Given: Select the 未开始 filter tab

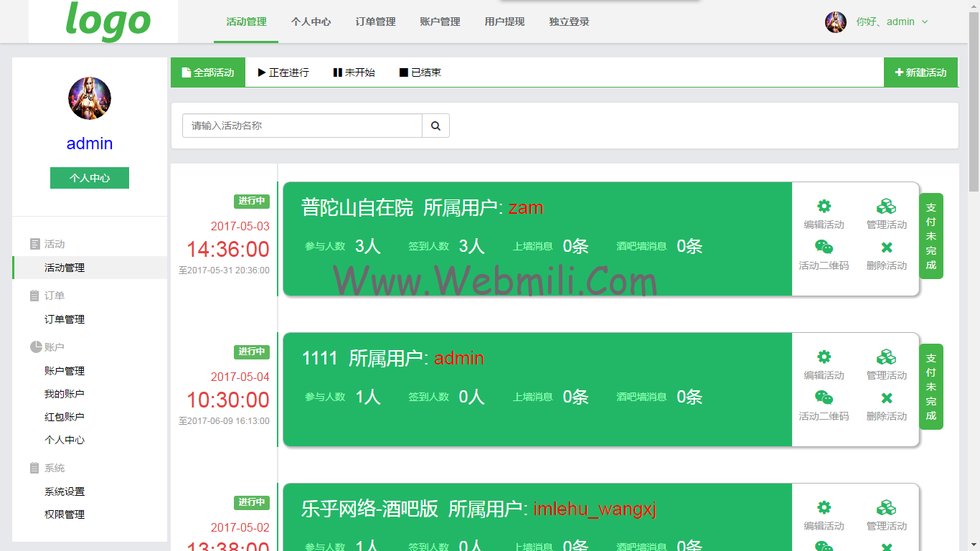Looking at the screenshot, I should pos(354,72).
